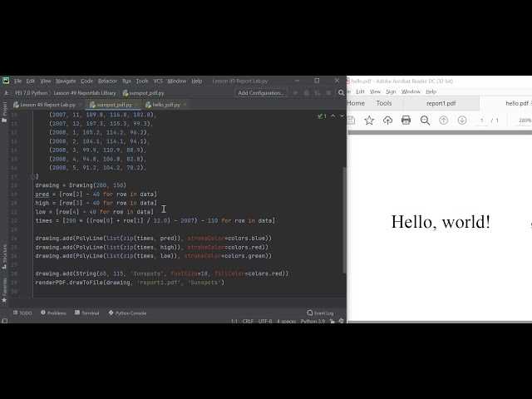Open Window menu in Acrobat Reader
The height and width of the screenshot is (399, 532).
411,91
